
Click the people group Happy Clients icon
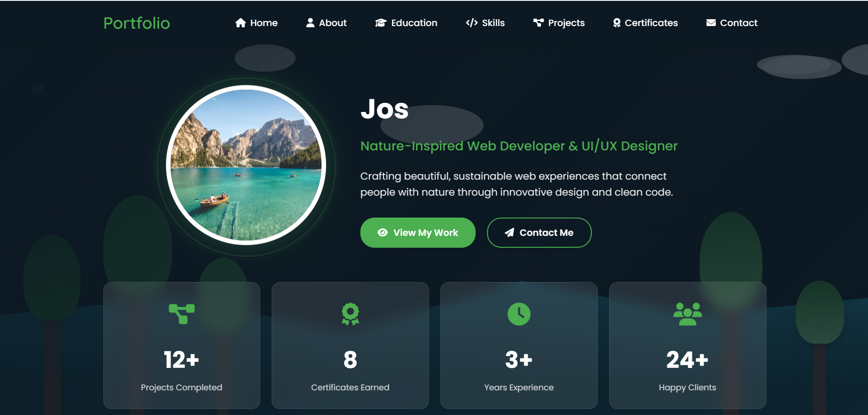tap(687, 314)
